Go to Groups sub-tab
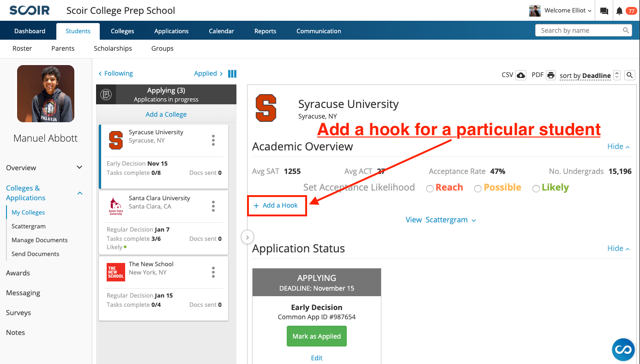 [x=163, y=48]
